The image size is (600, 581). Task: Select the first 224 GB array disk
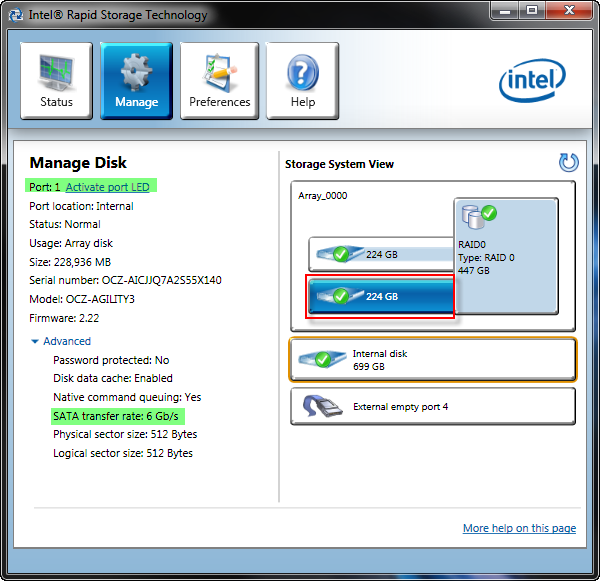(x=381, y=254)
